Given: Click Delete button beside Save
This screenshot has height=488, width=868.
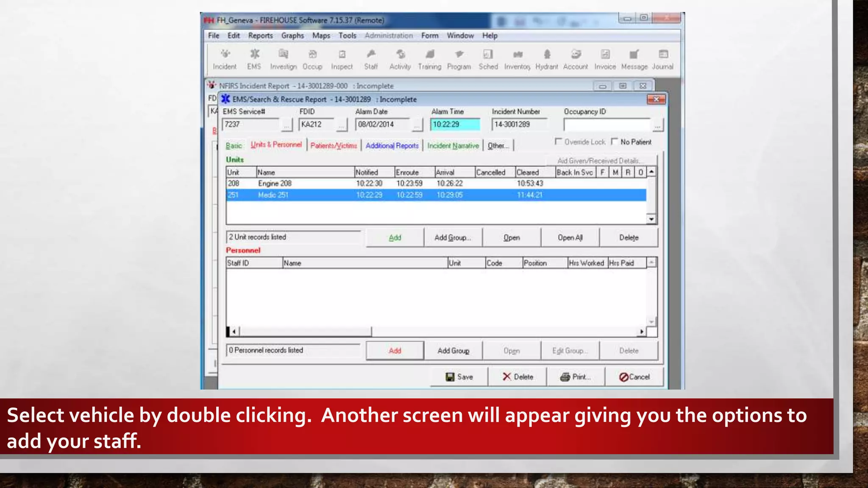Looking at the screenshot, I should coord(517,377).
